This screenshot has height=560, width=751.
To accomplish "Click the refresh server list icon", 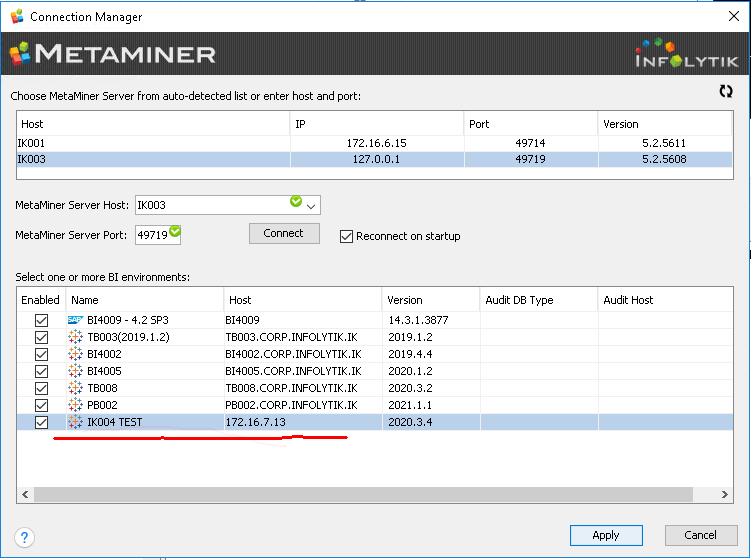I will tap(726, 91).
